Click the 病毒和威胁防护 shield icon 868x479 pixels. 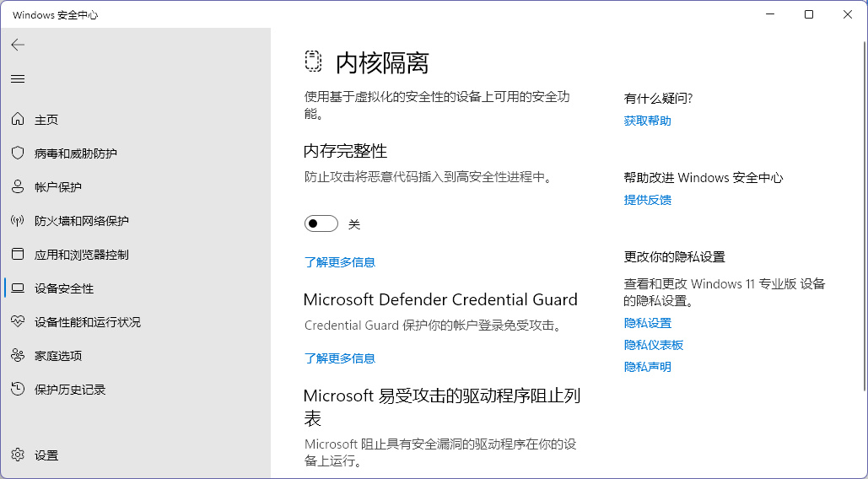point(18,153)
